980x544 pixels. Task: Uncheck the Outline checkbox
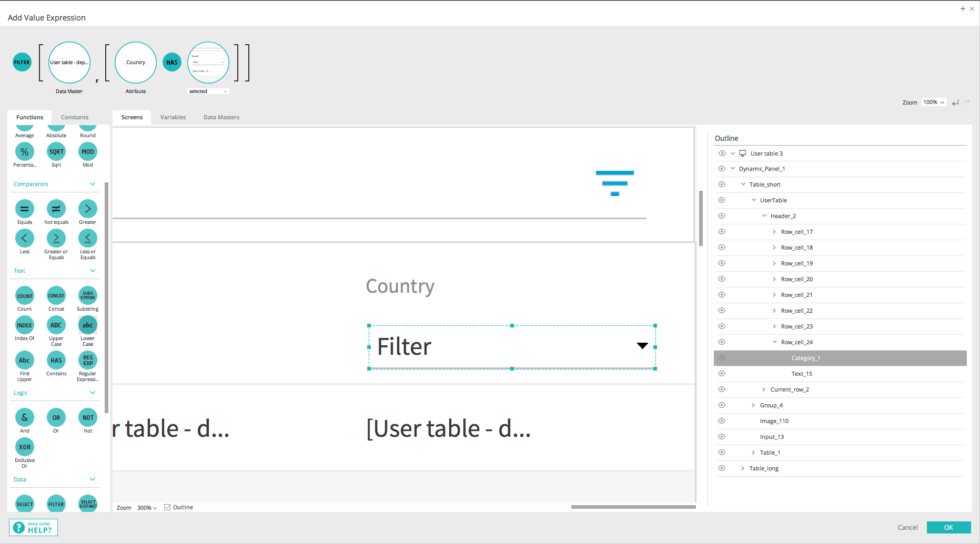tap(167, 507)
